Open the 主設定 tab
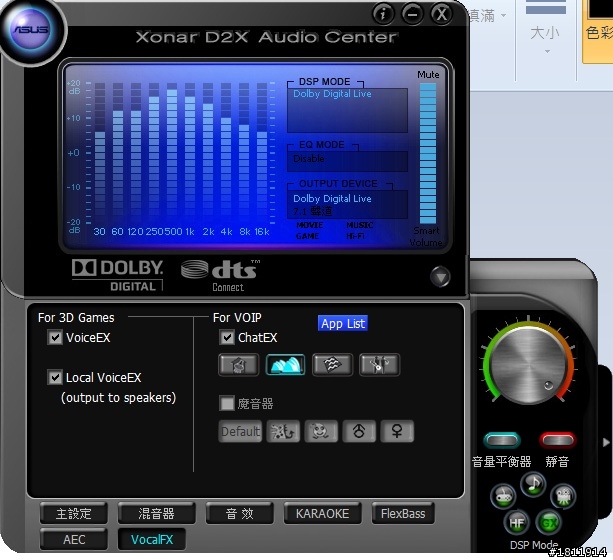Viewport: 613px width, 560px height. (73, 513)
